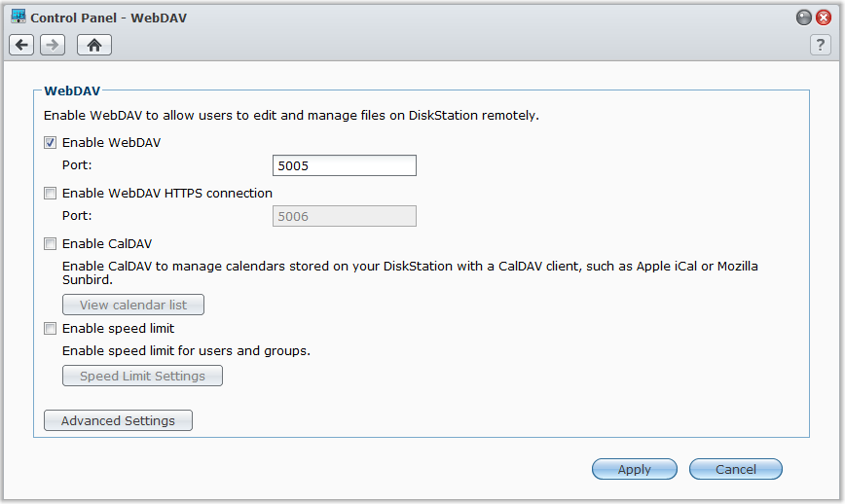Click the WebDAV section heading
The width and height of the screenshot is (845, 504).
pos(72,91)
